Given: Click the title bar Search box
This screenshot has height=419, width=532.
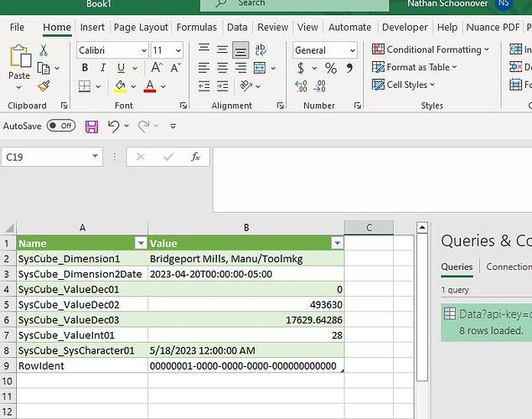Looking at the screenshot, I should pyautogui.click(x=295, y=5).
